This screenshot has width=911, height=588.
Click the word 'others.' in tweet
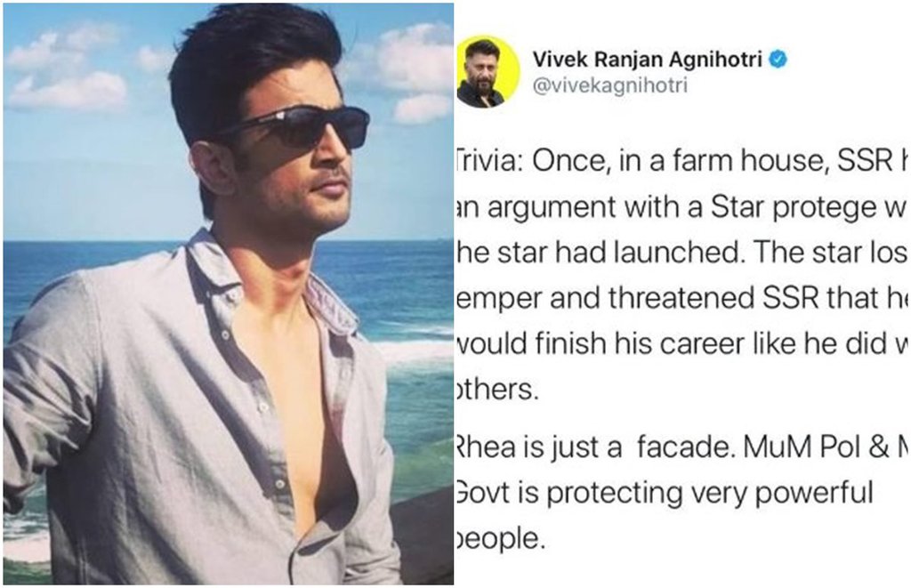click(x=497, y=389)
